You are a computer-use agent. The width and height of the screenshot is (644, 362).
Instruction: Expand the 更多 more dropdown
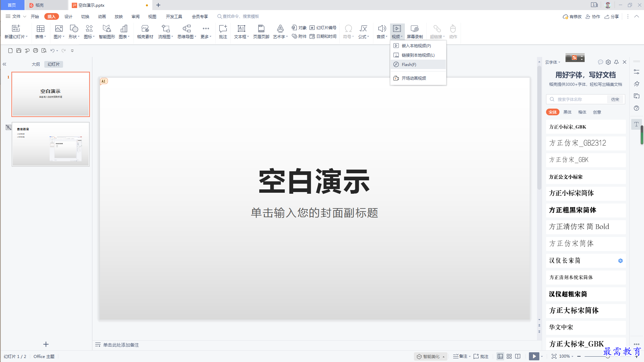point(206,37)
